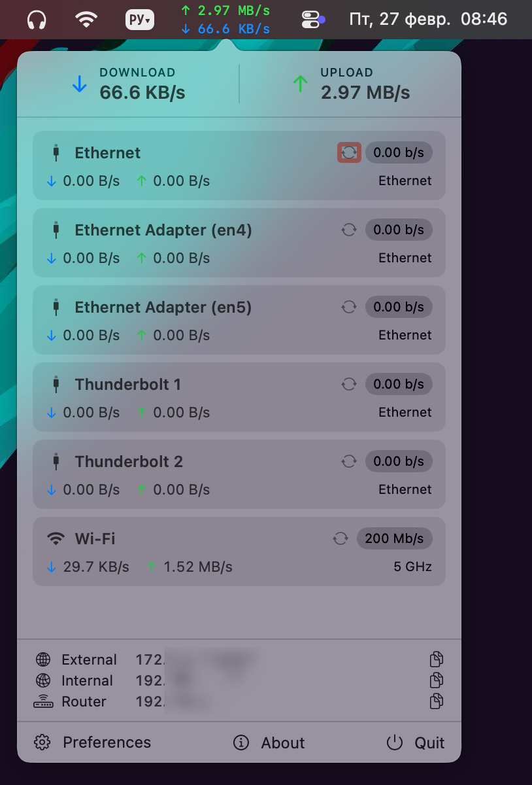This screenshot has width=532, height=785.
Task: Click the Wi-Fi 200 Mb/s link speed badge
Action: (x=394, y=538)
